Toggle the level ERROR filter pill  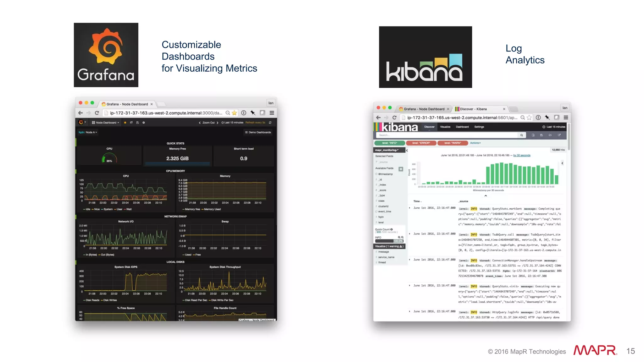pos(421,143)
